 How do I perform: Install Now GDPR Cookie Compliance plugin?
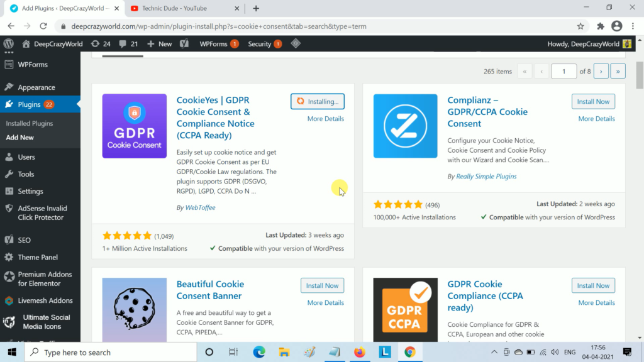593,285
